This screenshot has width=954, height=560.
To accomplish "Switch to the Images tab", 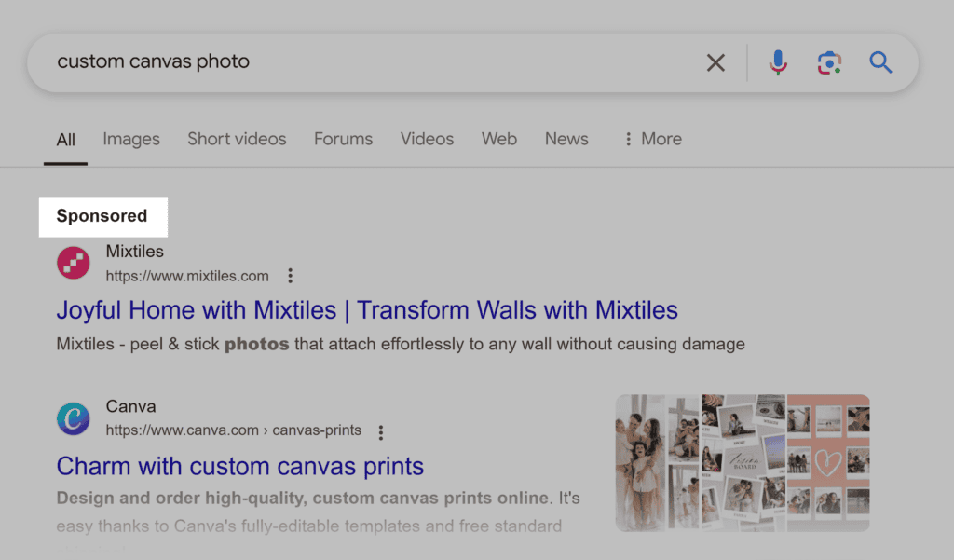I will pyautogui.click(x=131, y=139).
